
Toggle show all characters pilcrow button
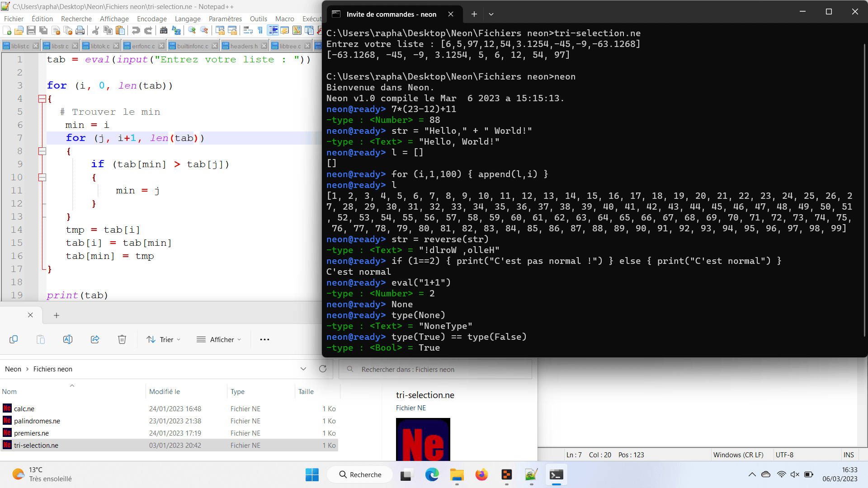(260, 30)
